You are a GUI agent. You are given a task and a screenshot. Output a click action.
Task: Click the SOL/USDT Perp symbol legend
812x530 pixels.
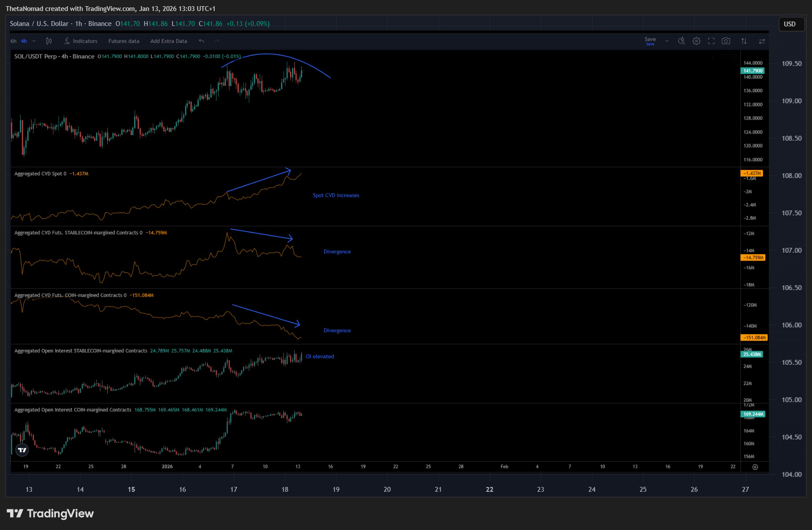tap(55, 56)
